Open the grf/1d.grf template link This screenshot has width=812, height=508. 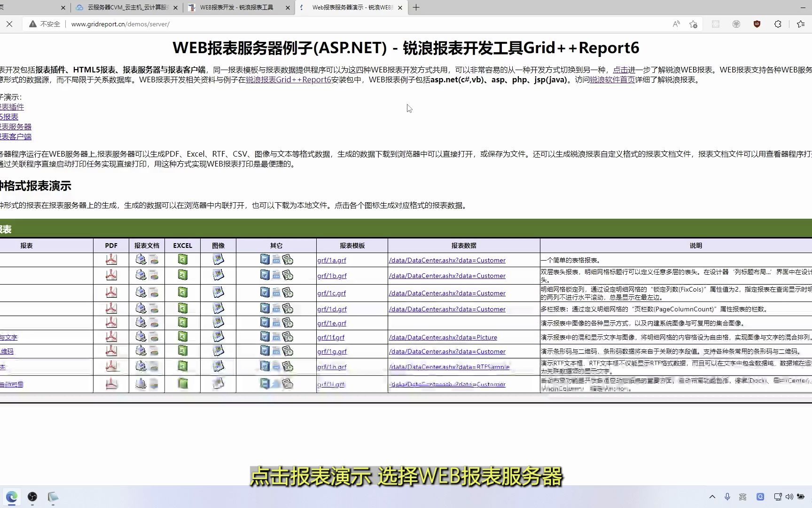(332, 309)
